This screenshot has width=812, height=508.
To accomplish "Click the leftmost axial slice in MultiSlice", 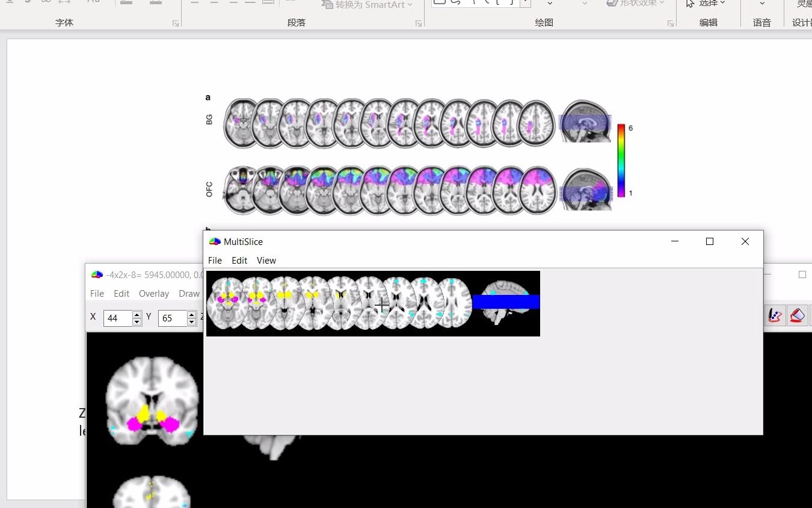I will click(x=227, y=303).
